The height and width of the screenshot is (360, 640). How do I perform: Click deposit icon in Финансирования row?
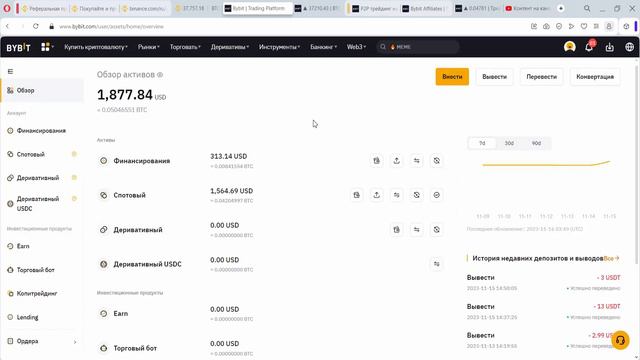point(376,161)
